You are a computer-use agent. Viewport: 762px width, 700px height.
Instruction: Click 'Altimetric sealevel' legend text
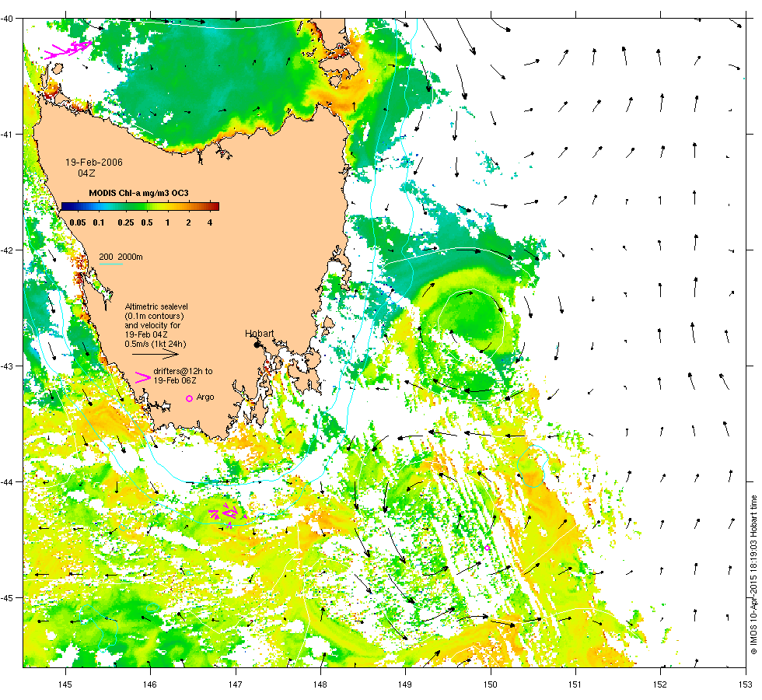click(x=156, y=306)
